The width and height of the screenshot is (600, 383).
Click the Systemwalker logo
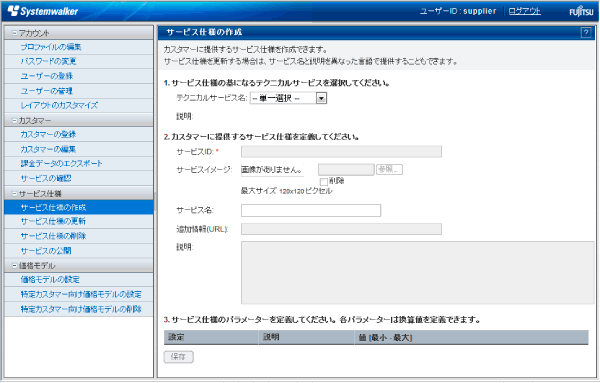point(43,11)
